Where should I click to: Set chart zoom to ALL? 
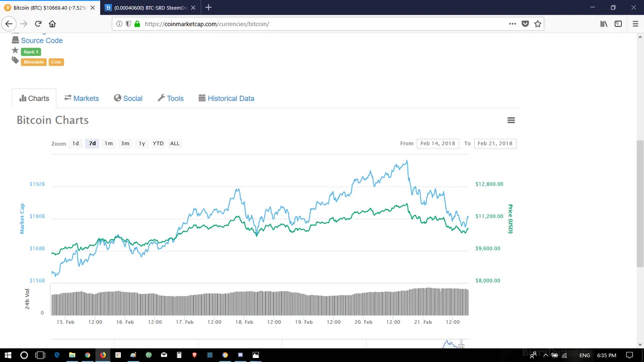pos(175,143)
